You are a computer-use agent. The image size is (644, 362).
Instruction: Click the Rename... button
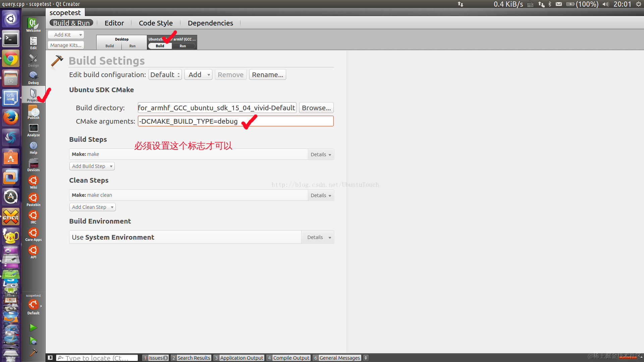267,75
